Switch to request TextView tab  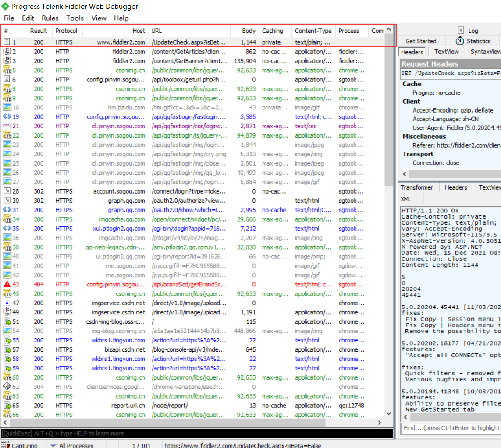446,52
